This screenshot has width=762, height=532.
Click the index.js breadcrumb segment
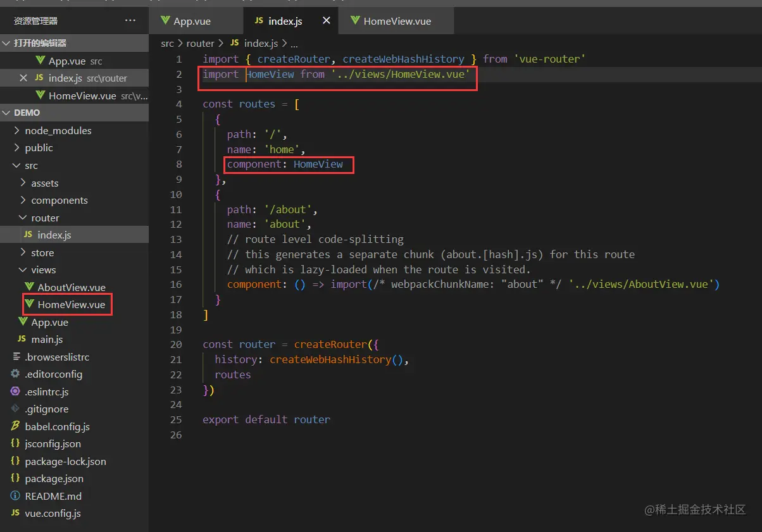pyautogui.click(x=261, y=43)
